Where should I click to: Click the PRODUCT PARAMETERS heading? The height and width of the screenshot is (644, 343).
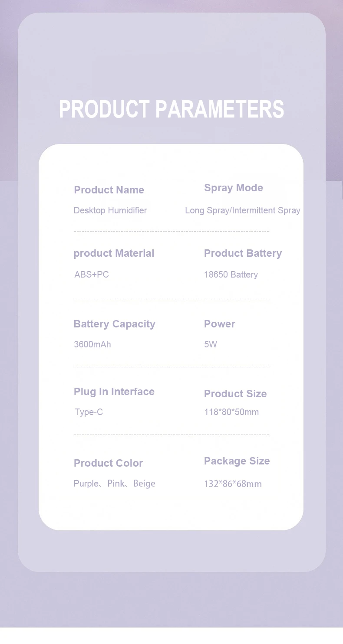tap(171, 109)
